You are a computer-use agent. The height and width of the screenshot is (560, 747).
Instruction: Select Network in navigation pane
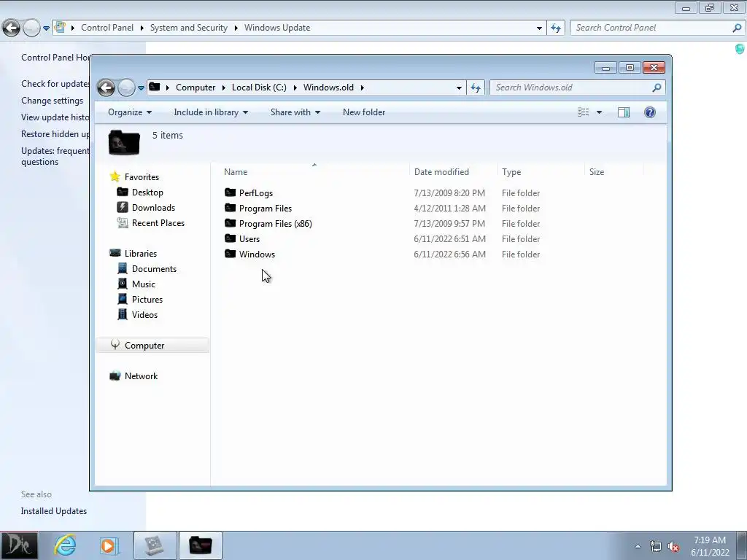click(141, 376)
